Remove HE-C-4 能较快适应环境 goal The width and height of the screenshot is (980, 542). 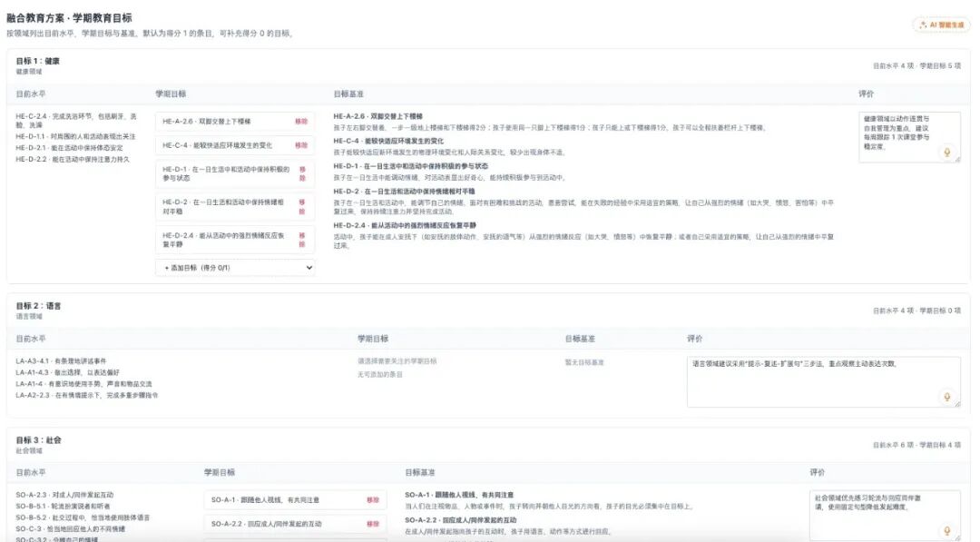point(301,145)
